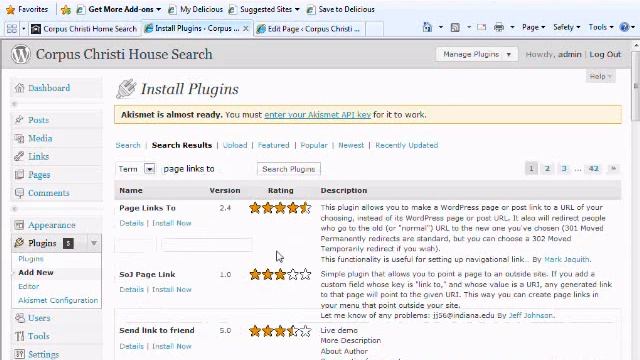Click enter your Akismet API key link
The height and width of the screenshot is (360, 640).
coord(318,115)
